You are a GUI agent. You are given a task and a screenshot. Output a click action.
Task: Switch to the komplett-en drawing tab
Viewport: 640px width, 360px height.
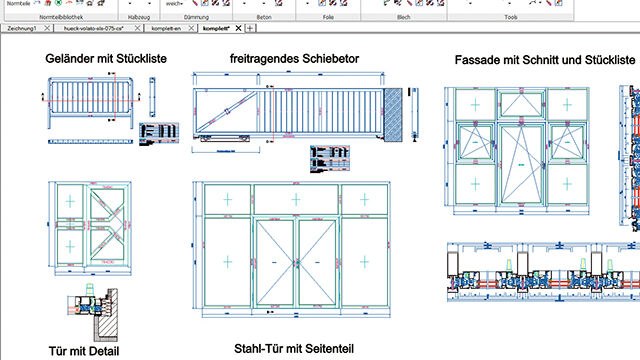tap(166, 28)
